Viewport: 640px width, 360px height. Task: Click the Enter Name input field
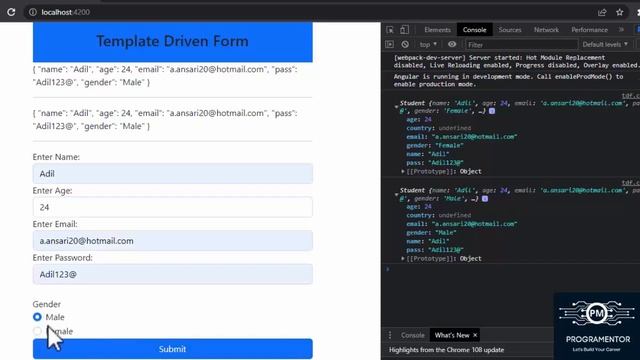[173, 173]
